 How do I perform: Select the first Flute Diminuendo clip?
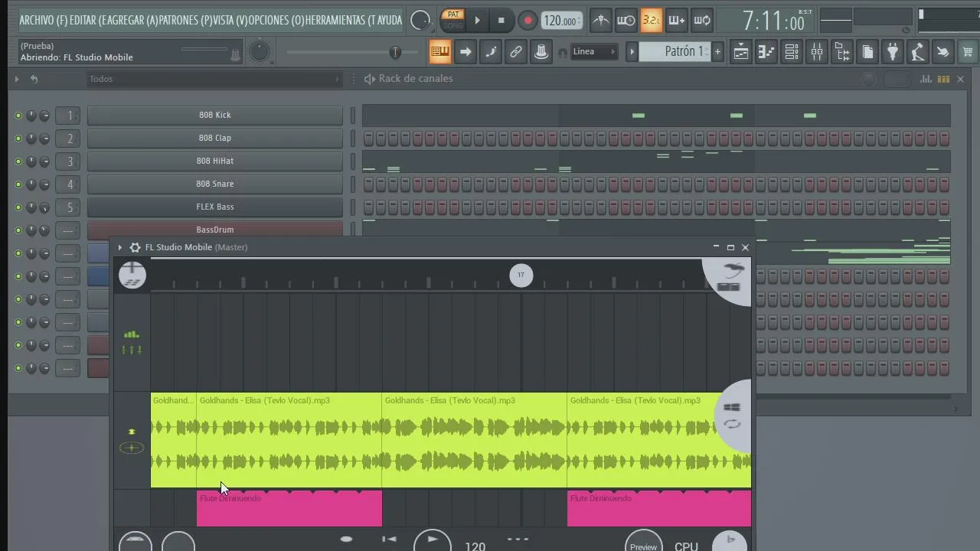[289, 509]
